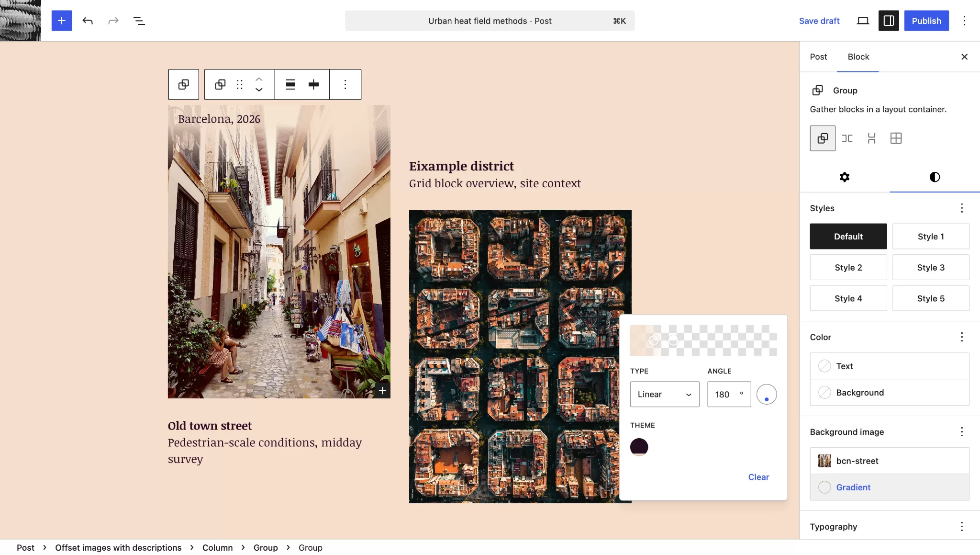This screenshot has width=980, height=555.
Task: Activate the Default block style
Action: (x=848, y=237)
